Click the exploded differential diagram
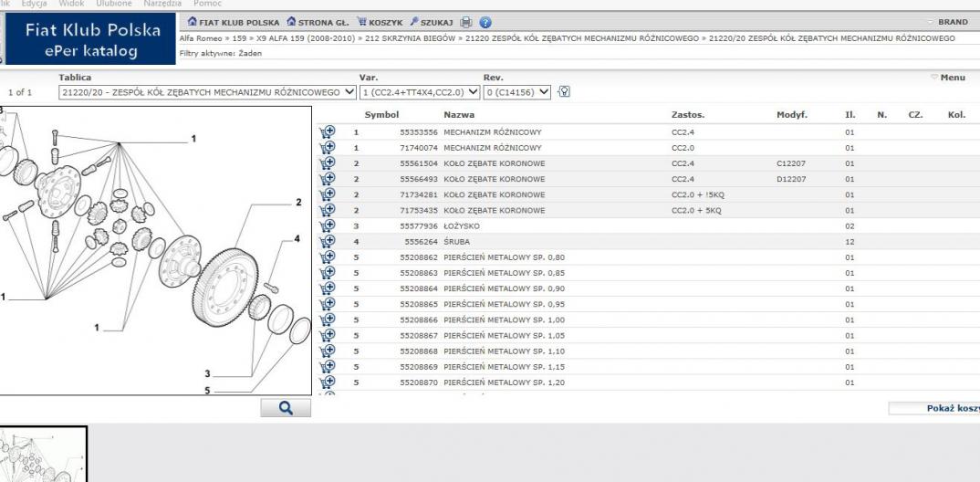 pos(155,251)
